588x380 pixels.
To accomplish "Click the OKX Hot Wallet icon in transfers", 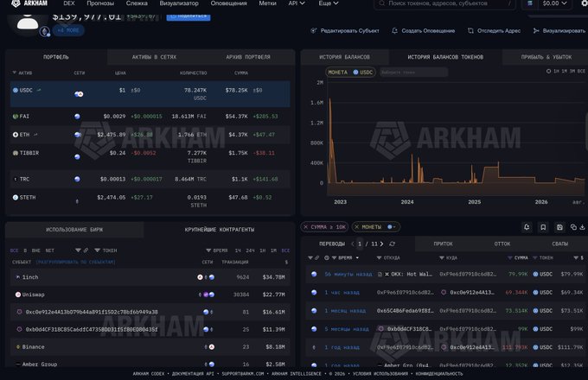I will click(x=387, y=274).
